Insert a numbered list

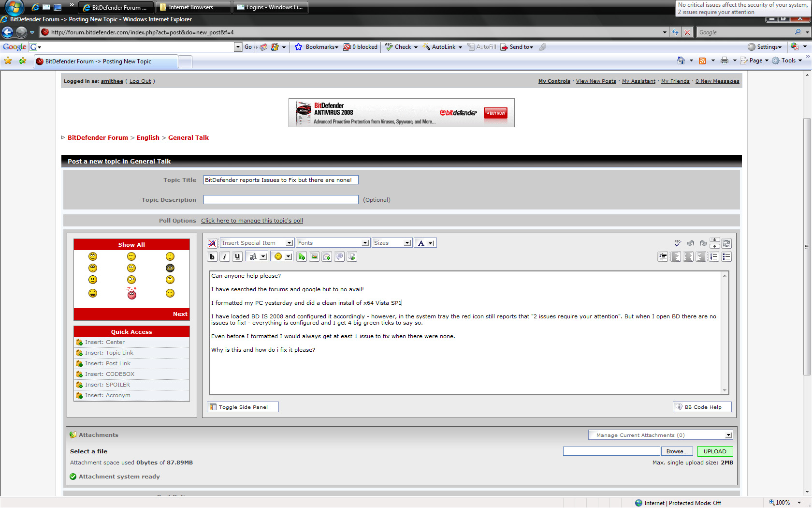[714, 257]
